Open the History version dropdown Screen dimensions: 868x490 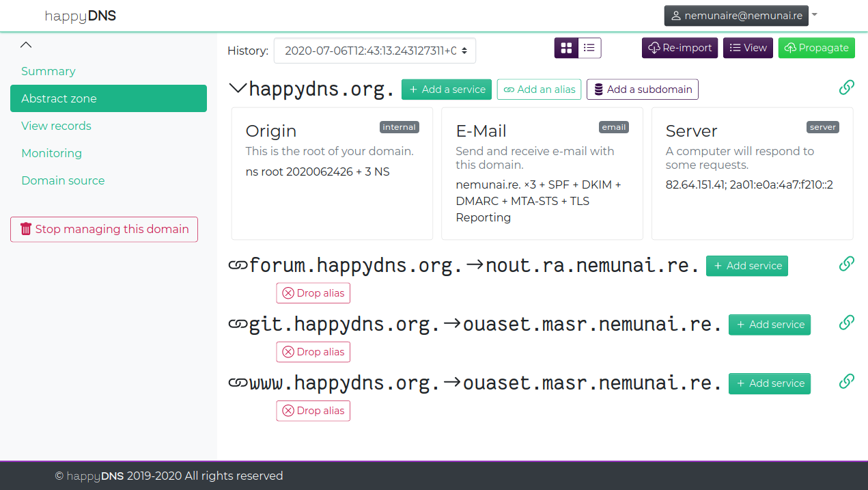[x=374, y=51]
